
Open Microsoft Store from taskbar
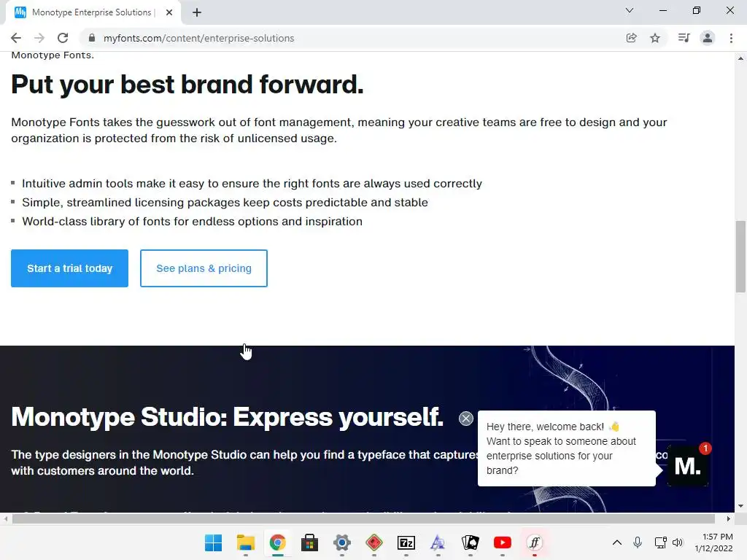click(x=309, y=542)
